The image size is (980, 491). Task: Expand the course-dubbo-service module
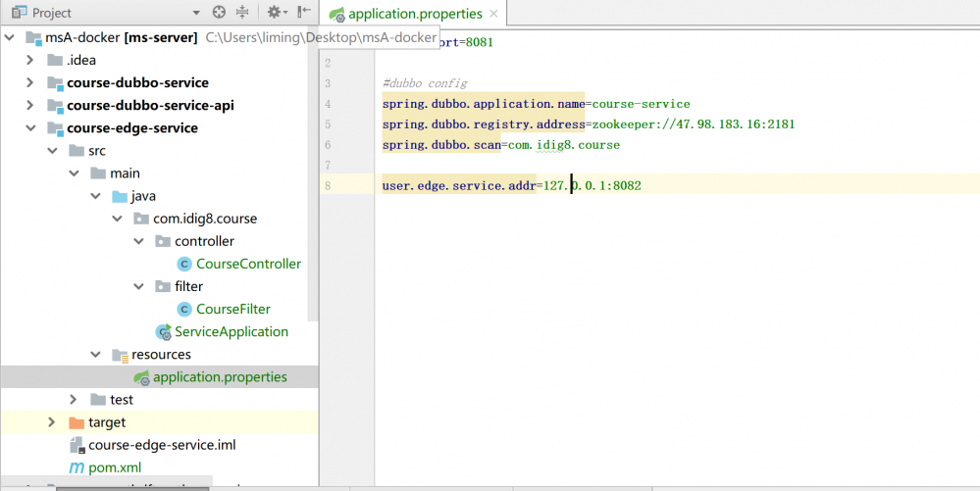(x=29, y=83)
